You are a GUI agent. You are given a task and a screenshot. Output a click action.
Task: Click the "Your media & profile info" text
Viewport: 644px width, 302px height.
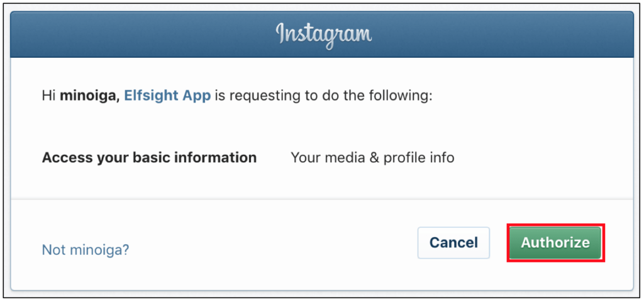coord(372,157)
